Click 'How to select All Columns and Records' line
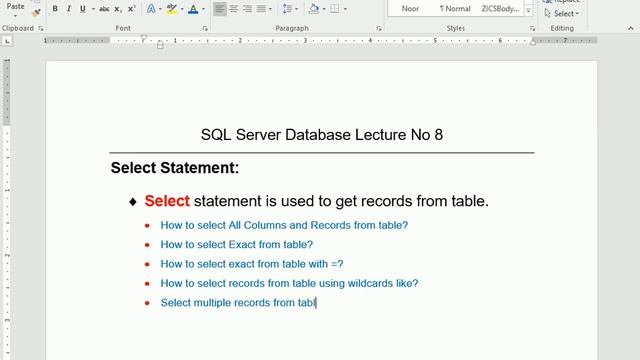The image size is (640, 360). click(x=284, y=225)
